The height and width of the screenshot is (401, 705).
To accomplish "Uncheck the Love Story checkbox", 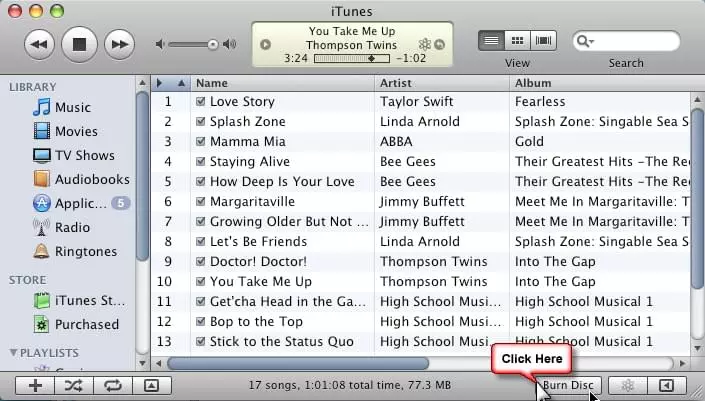I will click(x=201, y=102).
